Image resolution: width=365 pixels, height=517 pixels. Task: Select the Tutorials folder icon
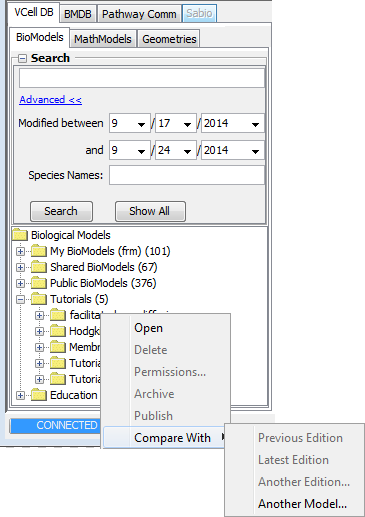pos(39,299)
